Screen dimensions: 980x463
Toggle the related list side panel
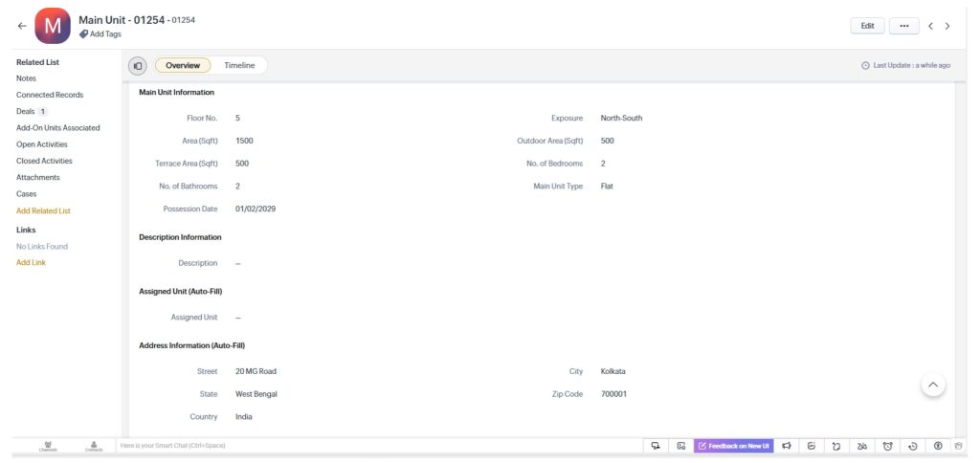click(x=138, y=66)
